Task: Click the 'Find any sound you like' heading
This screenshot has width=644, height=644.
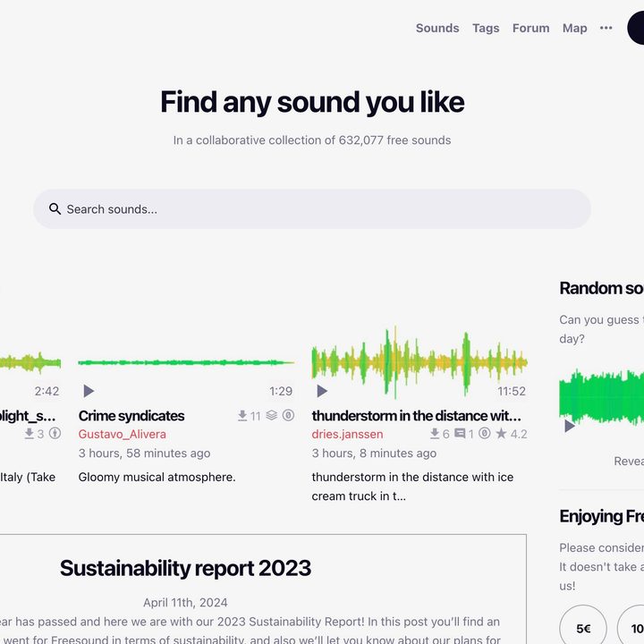Action: 312,102
